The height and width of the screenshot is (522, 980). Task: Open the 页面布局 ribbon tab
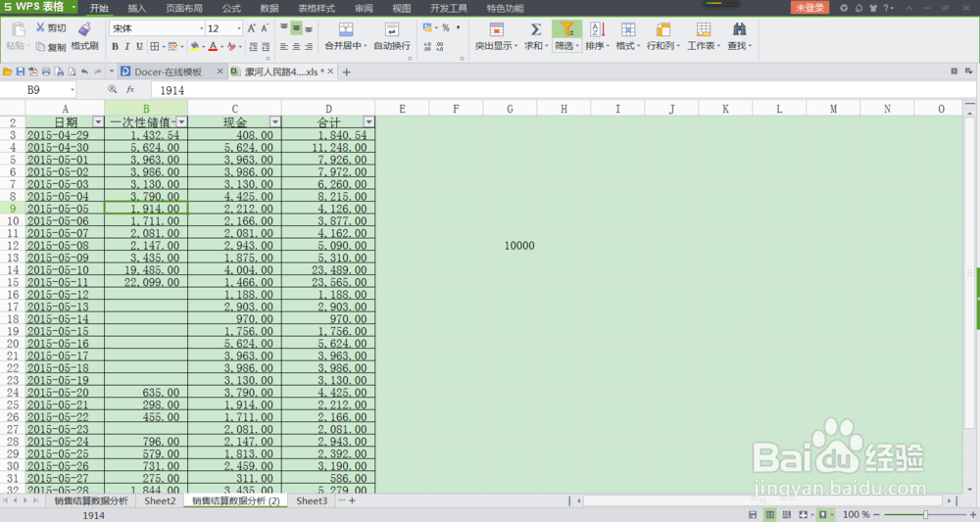[x=184, y=8]
